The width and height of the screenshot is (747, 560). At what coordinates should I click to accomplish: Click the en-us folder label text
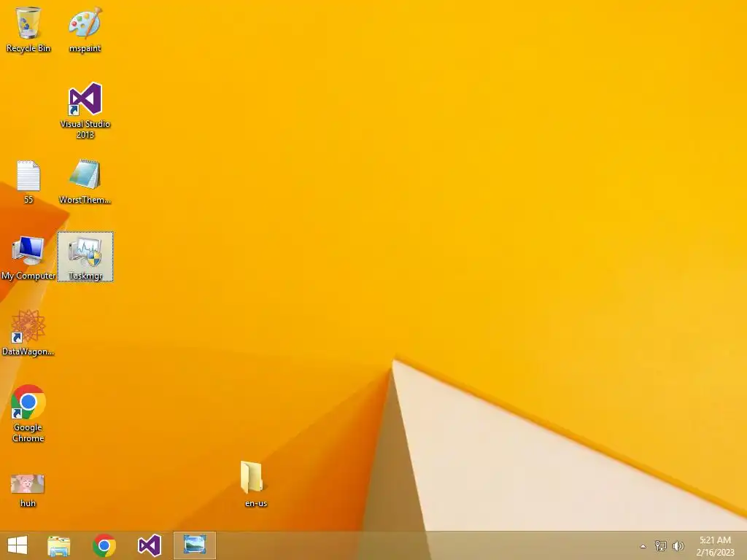pos(256,503)
